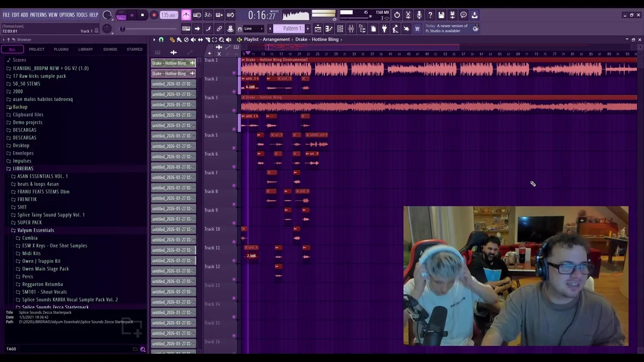
Task: Open the FL Studio shop cart
Action: click(x=417, y=29)
